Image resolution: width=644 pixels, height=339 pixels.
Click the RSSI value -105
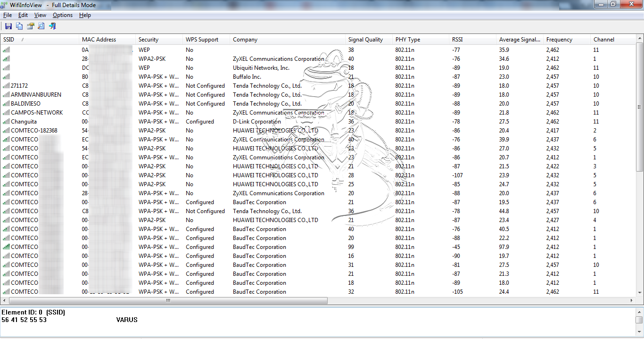458,292
